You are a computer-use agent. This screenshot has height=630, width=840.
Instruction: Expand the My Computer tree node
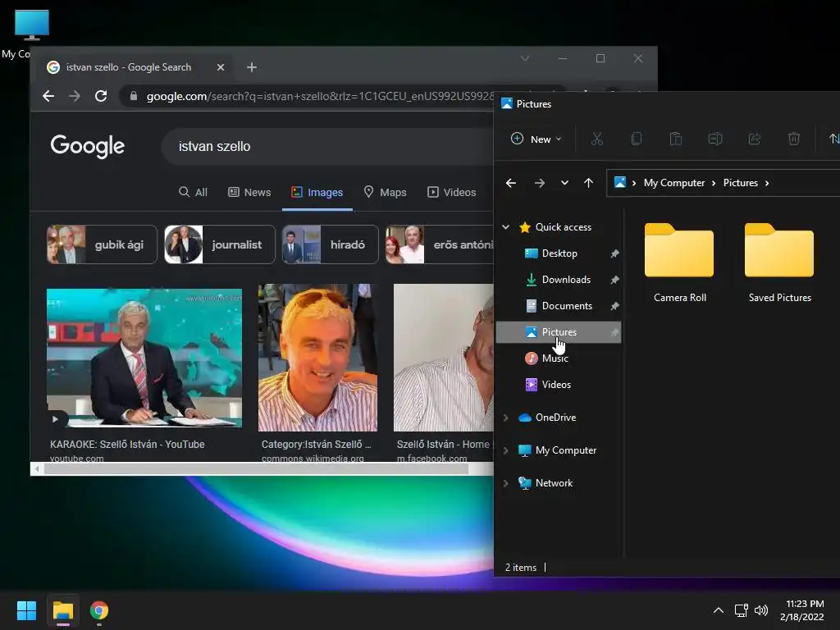(x=505, y=450)
